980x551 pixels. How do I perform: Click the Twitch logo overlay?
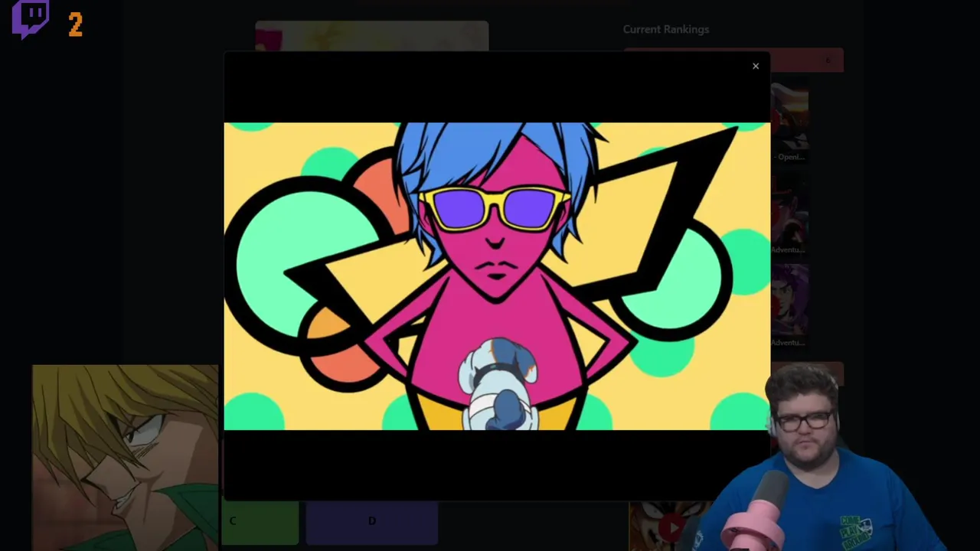click(31, 20)
